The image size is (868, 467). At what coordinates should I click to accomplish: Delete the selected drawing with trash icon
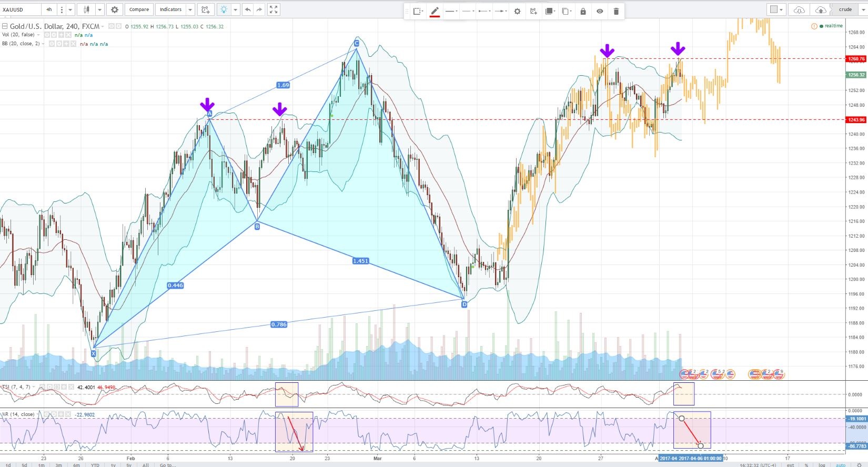point(616,11)
